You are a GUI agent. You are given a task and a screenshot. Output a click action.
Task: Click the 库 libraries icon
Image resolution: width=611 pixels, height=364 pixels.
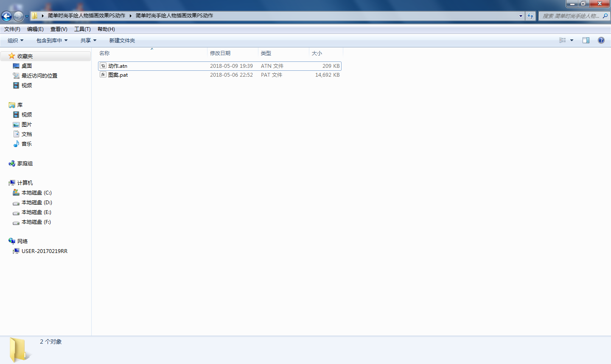(12, 105)
